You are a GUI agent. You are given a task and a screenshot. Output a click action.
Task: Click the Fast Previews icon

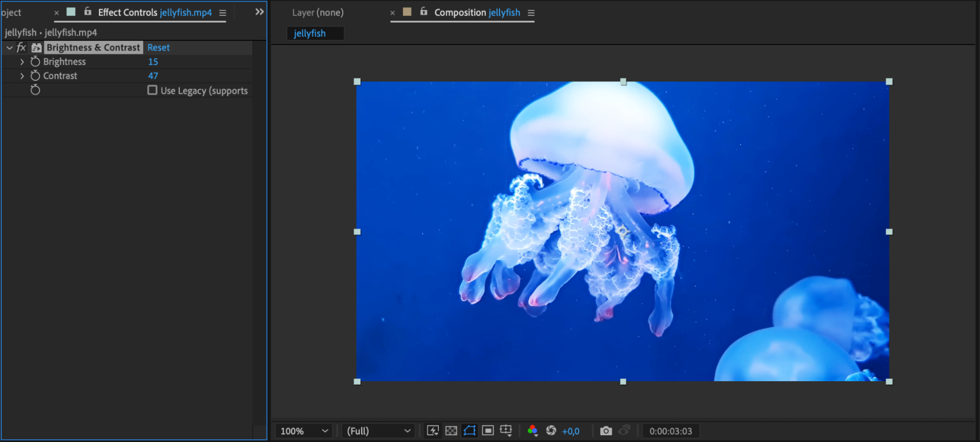pyautogui.click(x=432, y=431)
